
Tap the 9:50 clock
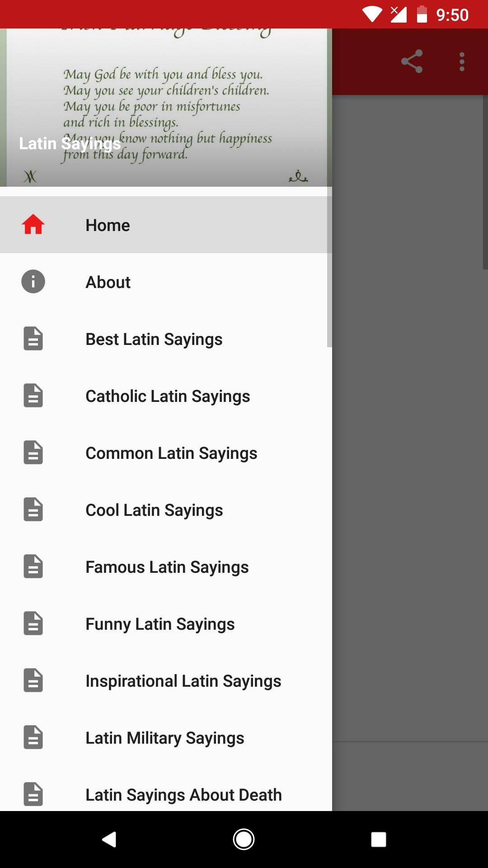tap(452, 15)
